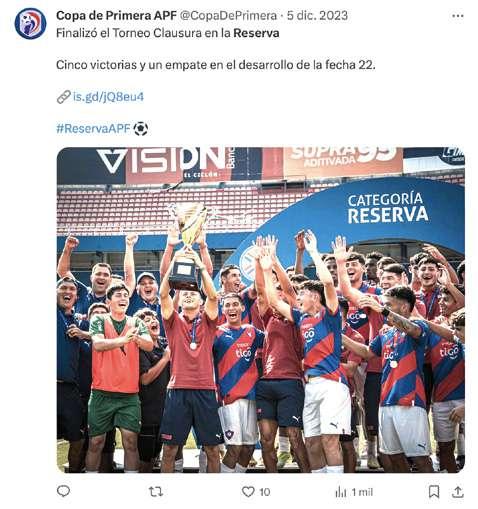Click the soccer ball emoji
This screenshot has width=478, height=509.
pyautogui.click(x=141, y=129)
